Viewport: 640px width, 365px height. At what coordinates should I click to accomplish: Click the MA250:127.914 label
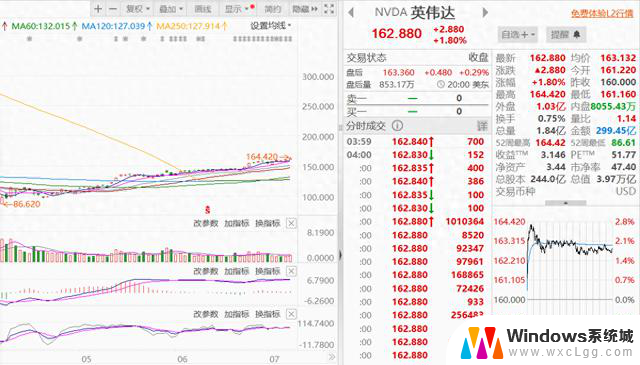[x=188, y=26]
